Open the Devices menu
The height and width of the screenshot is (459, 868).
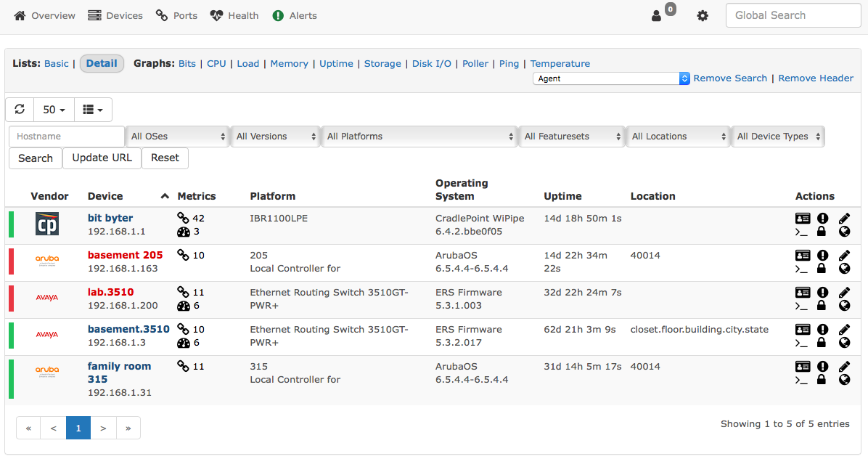(115, 15)
